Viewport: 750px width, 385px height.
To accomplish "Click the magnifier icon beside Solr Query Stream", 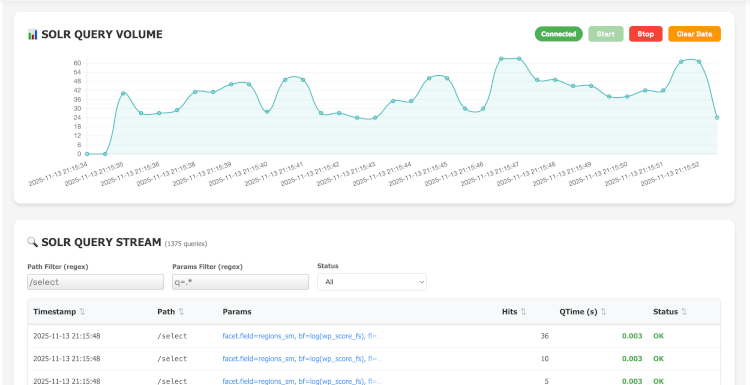I will click(x=33, y=242).
